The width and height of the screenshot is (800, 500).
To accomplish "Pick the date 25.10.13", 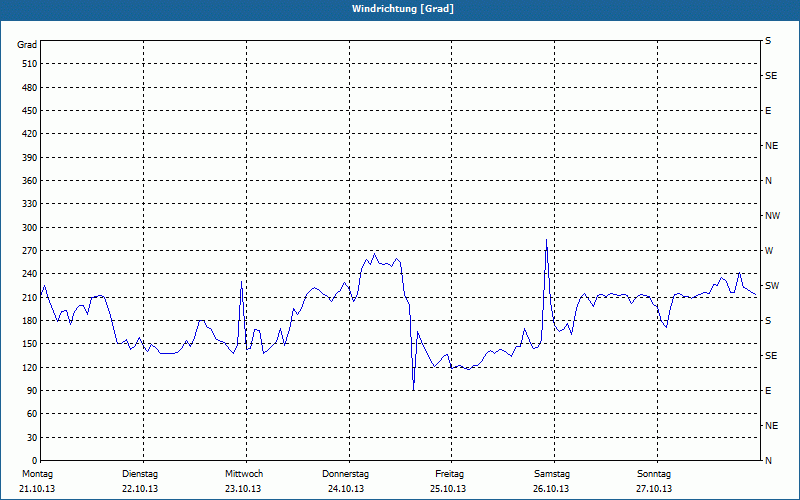I will (448, 489).
